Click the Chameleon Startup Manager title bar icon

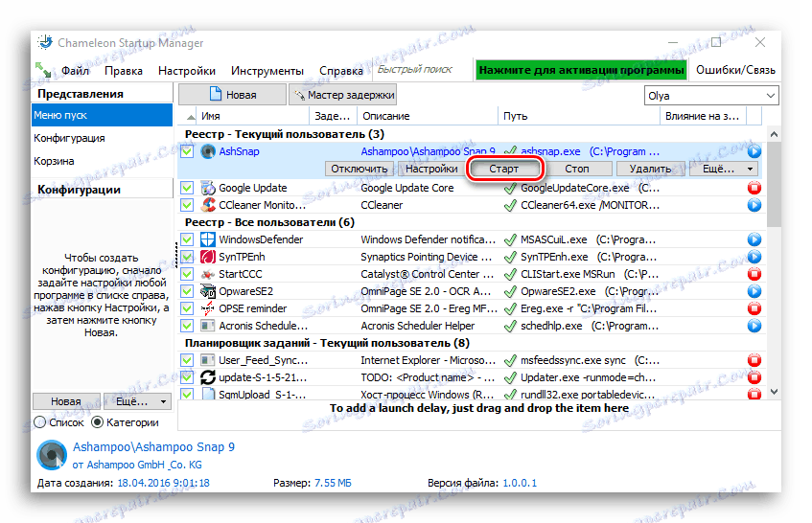tap(46, 42)
